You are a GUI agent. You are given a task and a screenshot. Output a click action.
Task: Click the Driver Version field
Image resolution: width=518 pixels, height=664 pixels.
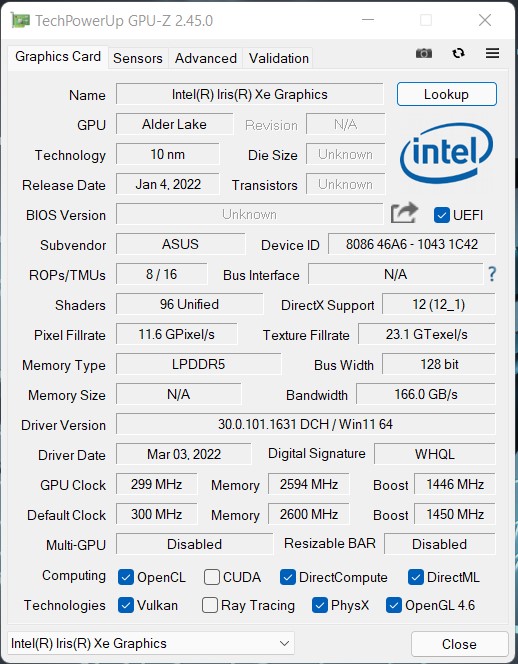[x=305, y=424]
